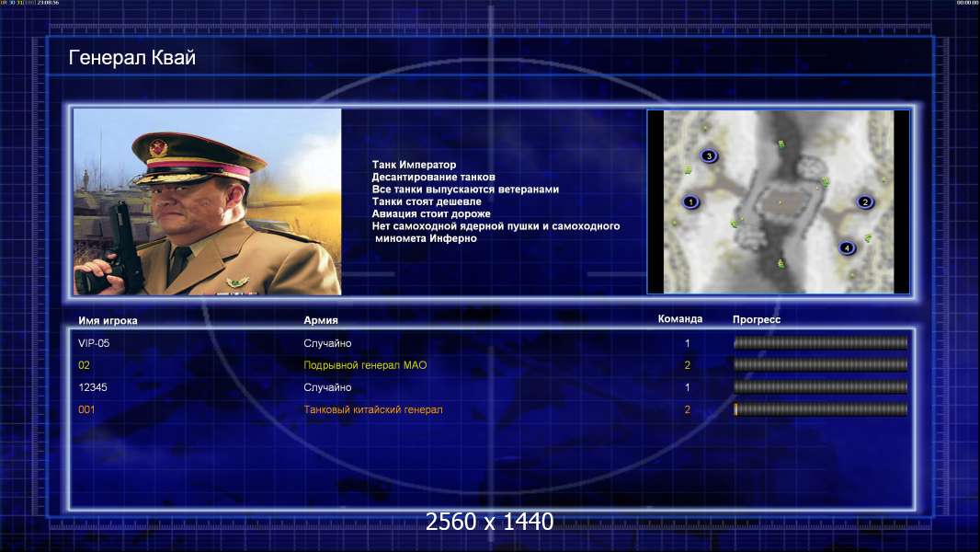Click 12345's army 'Случайно'
This screenshot has width=980, height=552.
click(x=327, y=387)
